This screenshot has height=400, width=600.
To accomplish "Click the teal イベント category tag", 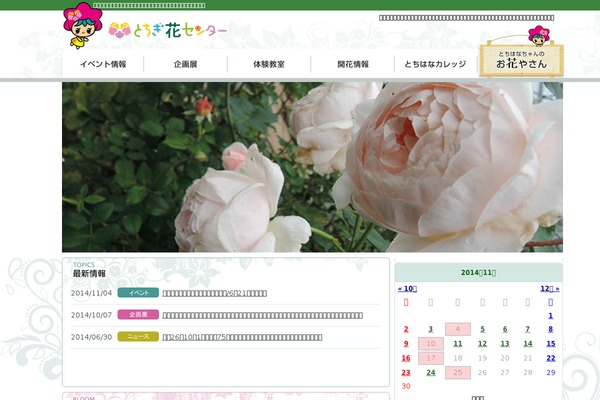I will tap(138, 293).
